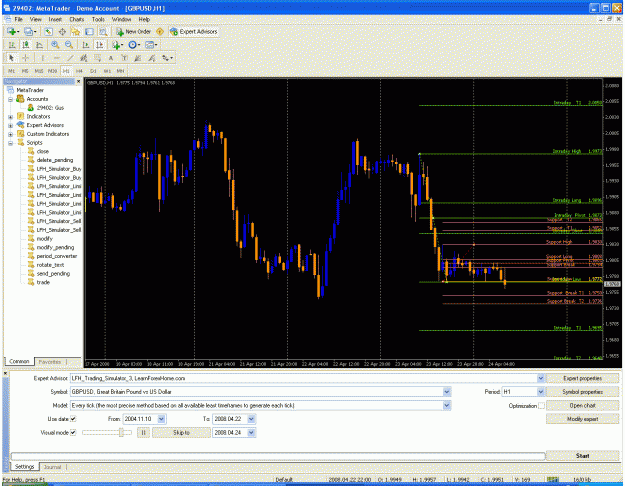
Task: Toggle the Auto Scroll chart icon
Action: [86, 45]
